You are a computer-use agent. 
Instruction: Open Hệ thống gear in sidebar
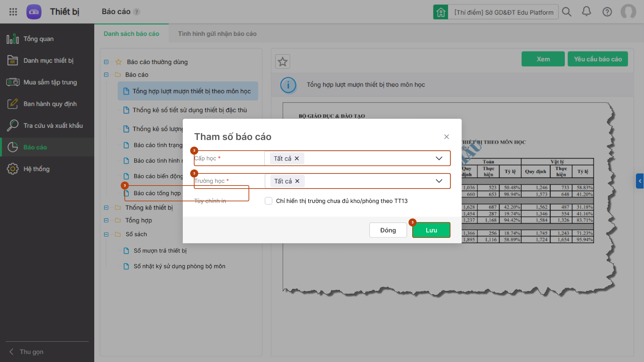click(13, 169)
